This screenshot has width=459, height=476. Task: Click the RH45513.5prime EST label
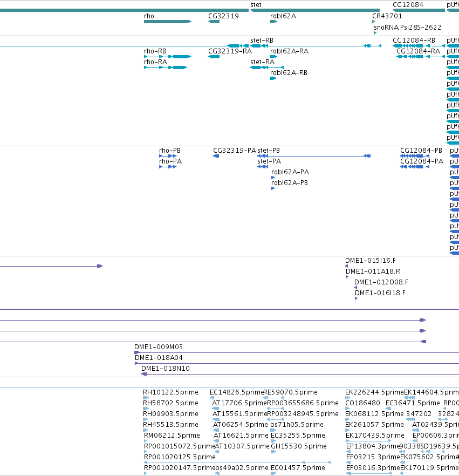tap(170, 425)
